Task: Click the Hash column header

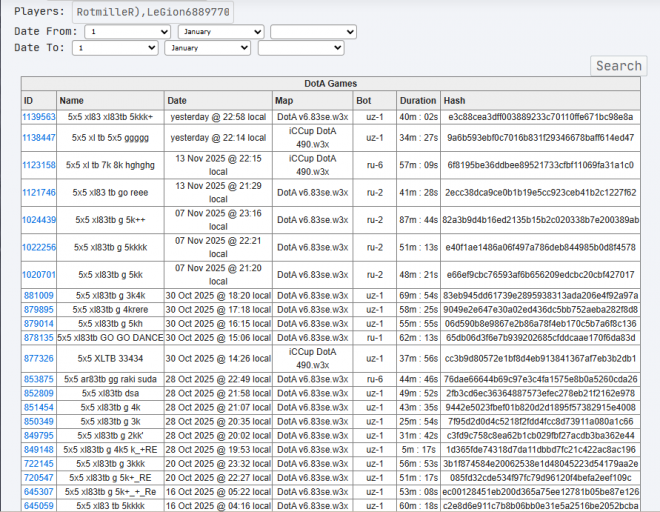Action: pos(540,101)
